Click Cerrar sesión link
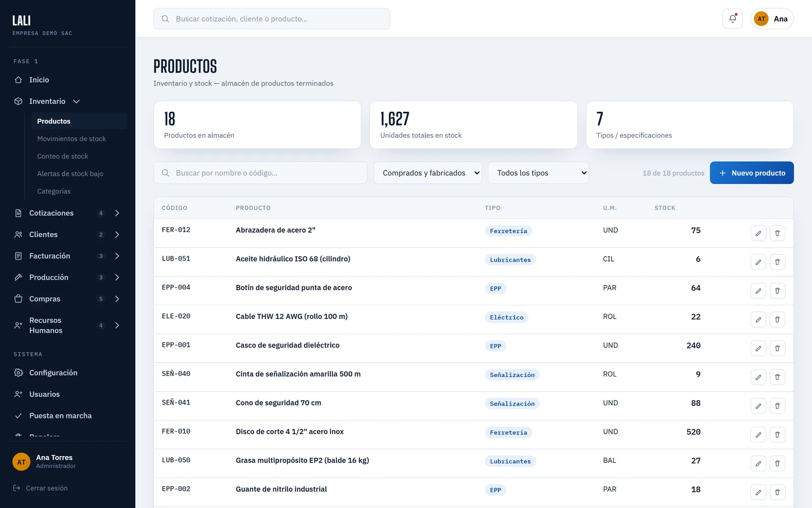The image size is (812, 508). click(x=41, y=488)
